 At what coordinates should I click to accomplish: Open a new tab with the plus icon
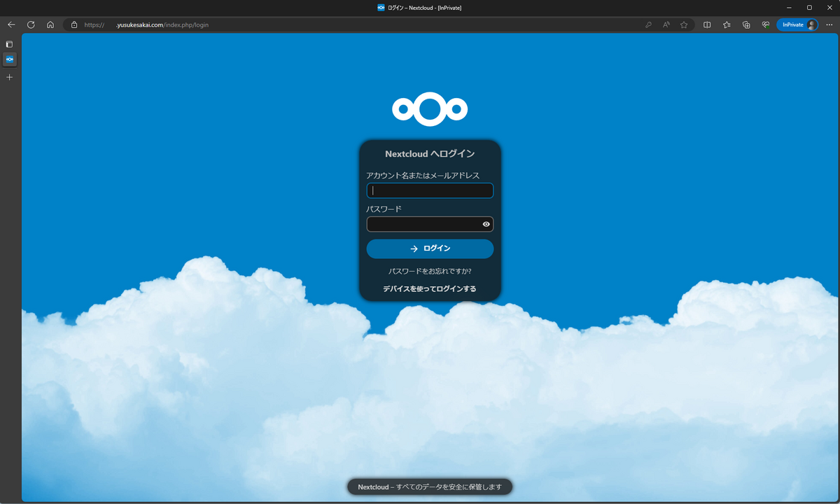click(x=9, y=77)
